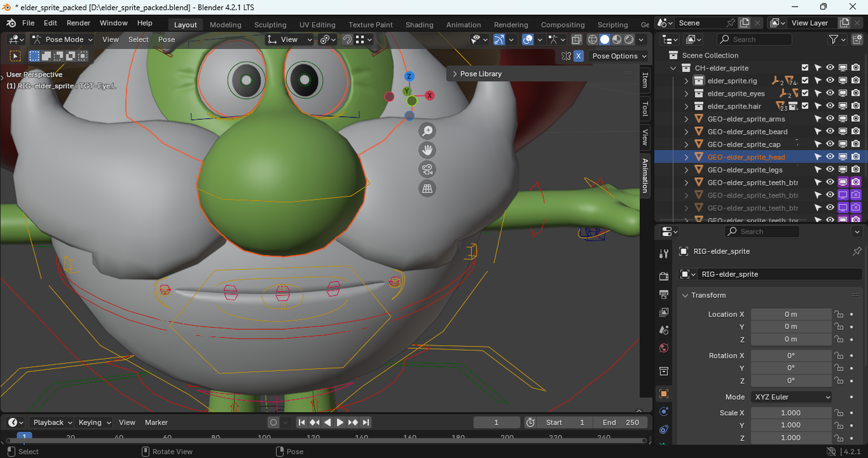868x458 pixels.
Task: Switch perspective/orthographic with the grid gizmo
Action: 427,189
